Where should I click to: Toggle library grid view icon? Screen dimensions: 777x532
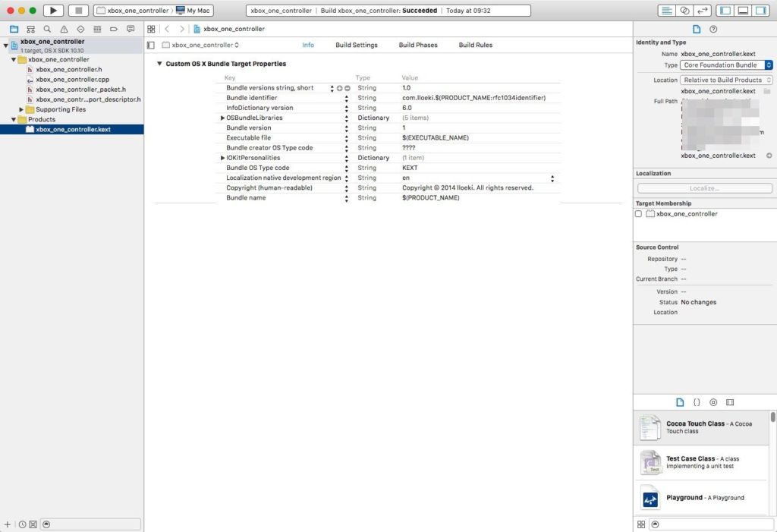tap(641, 524)
